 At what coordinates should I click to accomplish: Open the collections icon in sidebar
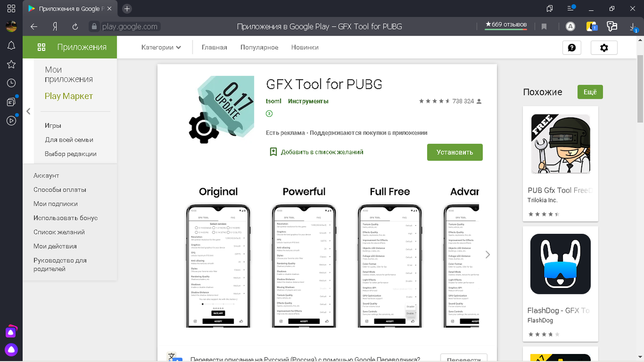point(11,101)
